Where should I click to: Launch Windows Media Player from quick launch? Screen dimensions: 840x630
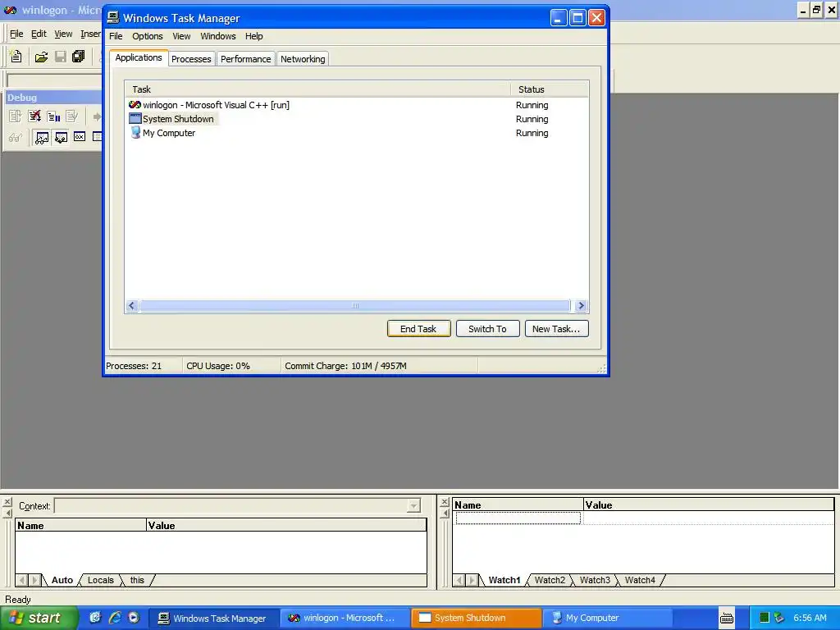pos(134,618)
